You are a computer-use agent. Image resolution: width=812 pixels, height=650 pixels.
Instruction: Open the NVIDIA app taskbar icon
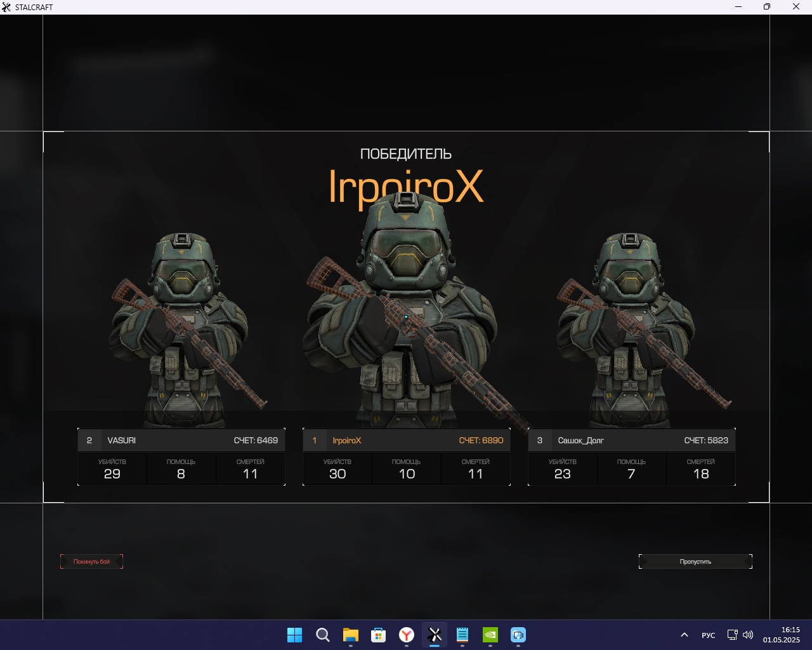point(490,635)
